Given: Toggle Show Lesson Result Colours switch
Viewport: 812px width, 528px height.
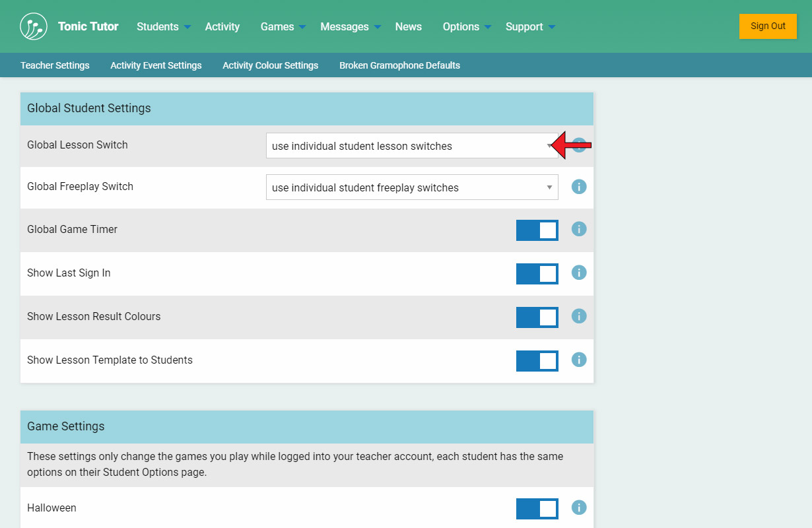Looking at the screenshot, I should (537, 317).
